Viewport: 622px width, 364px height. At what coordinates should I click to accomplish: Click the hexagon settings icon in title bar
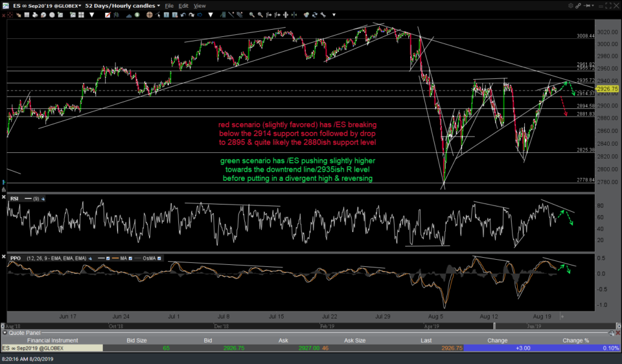click(570, 6)
